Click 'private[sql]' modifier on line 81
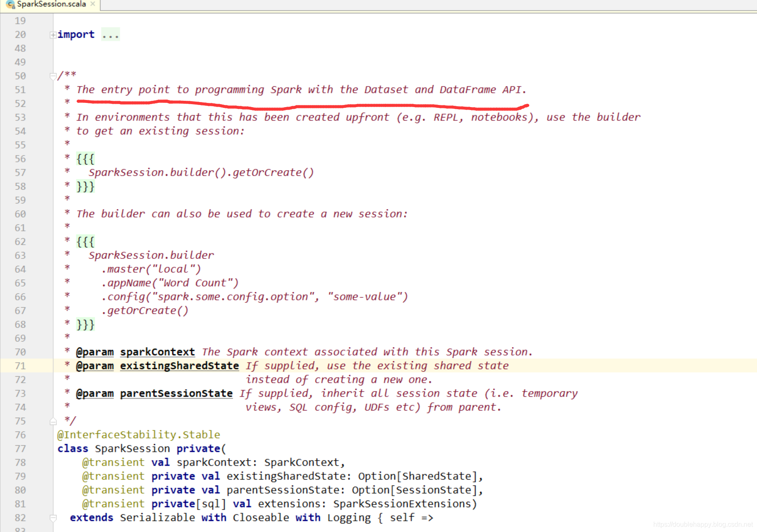757x532 pixels. click(x=189, y=504)
